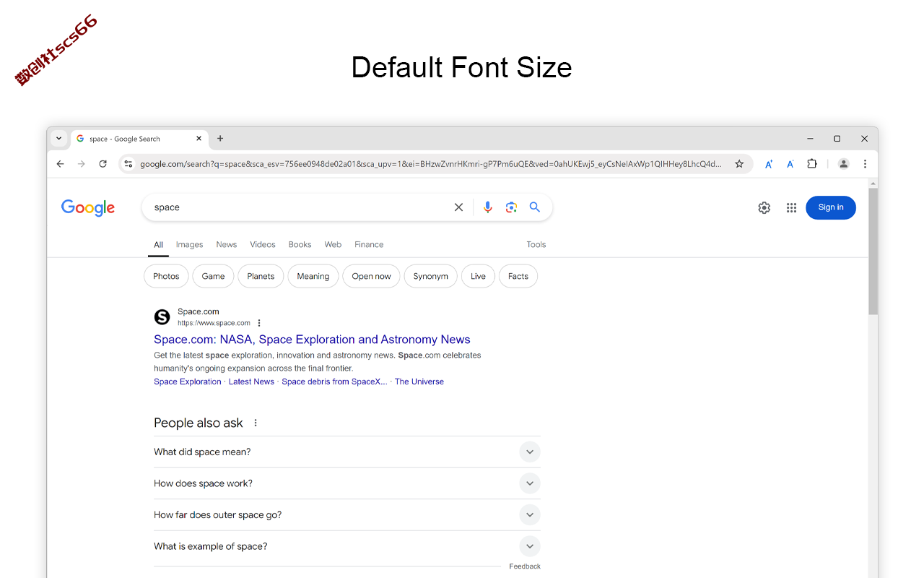Screen dimensions: 924x578
Task: Switch to News tab
Action: [227, 245]
